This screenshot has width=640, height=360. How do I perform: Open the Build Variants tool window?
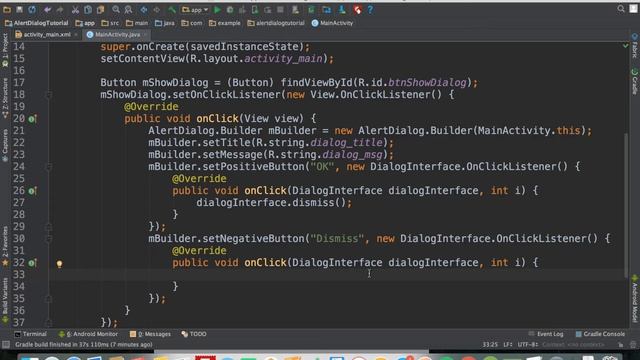point(5,300)
